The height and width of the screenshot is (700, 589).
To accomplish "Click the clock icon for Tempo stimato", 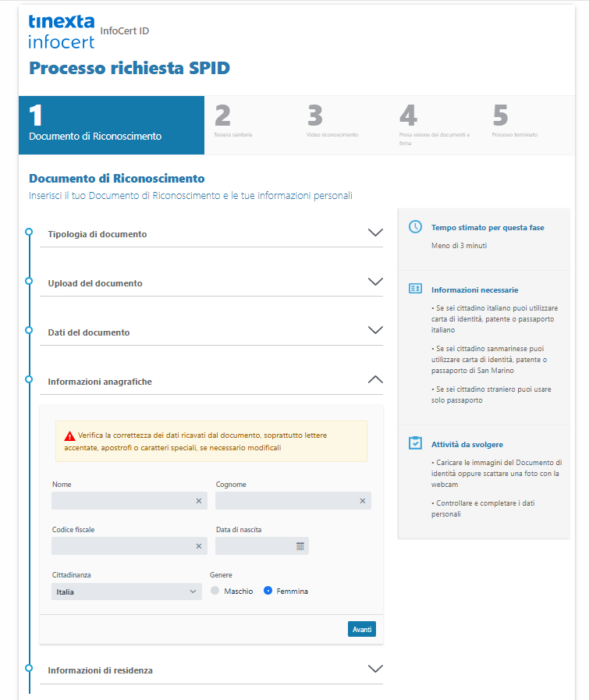I will tap(416, 227).
